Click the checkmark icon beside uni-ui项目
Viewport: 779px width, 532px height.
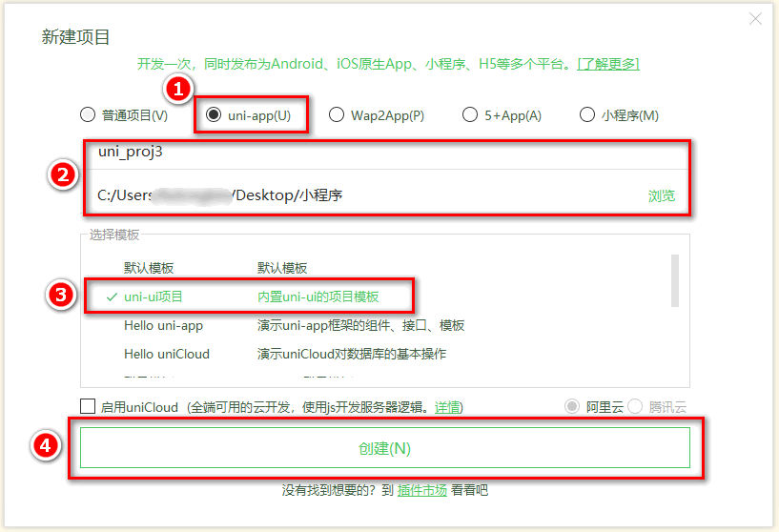pos(112,297)
